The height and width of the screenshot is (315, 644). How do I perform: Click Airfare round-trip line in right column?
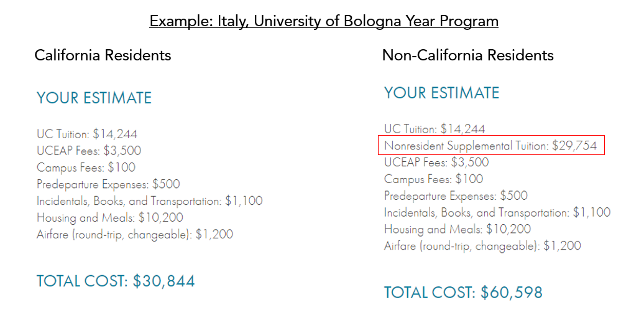482,246
